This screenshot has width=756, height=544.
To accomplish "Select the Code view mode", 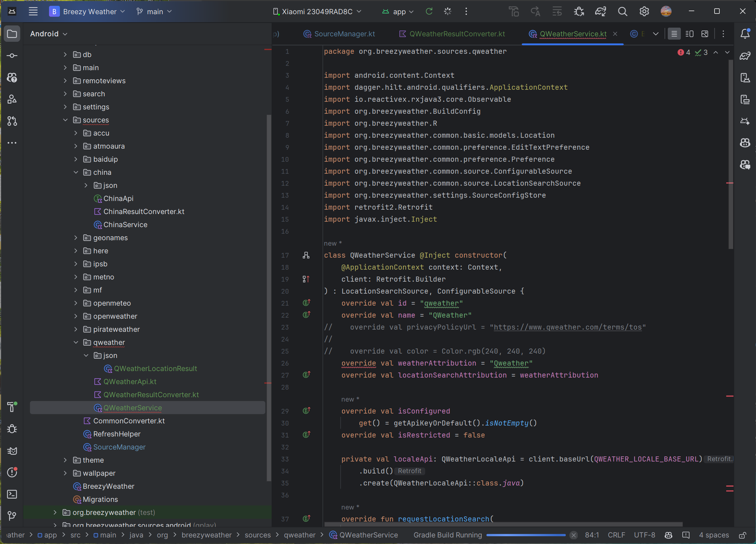I will (674, 33).
